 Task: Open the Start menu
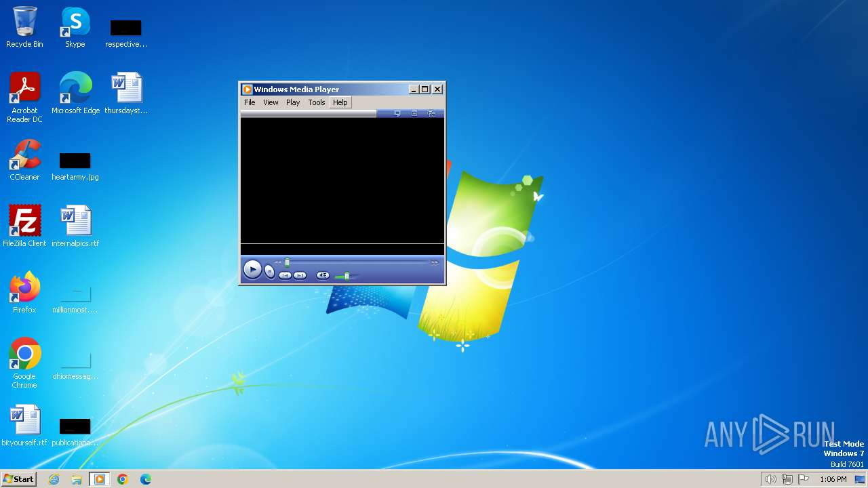tap(19, 479)
